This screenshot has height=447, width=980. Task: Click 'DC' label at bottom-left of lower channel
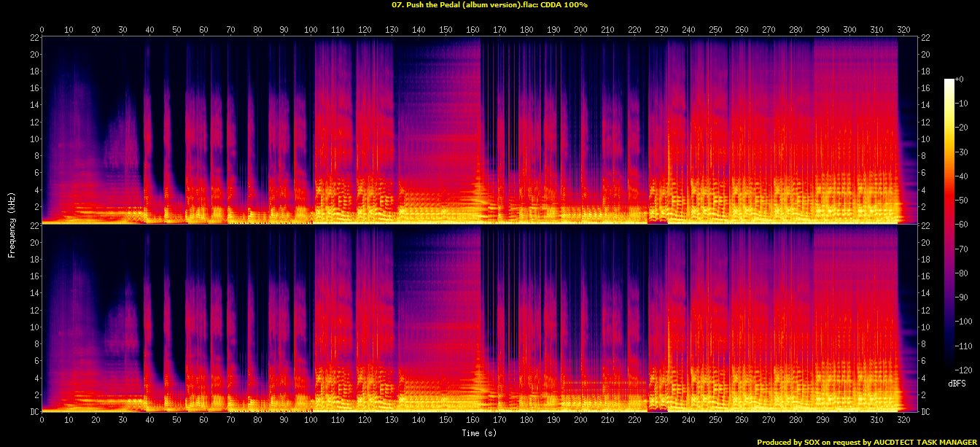pos(34,411)
